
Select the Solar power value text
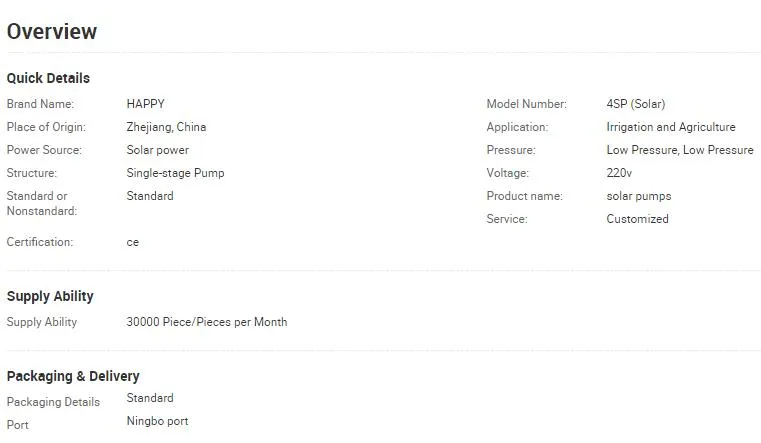(157, 150)
